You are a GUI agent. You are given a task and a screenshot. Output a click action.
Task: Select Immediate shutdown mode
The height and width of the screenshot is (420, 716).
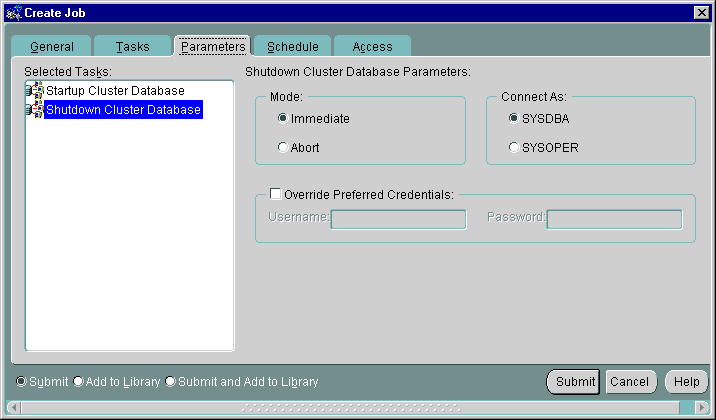[x=283, y=118]
